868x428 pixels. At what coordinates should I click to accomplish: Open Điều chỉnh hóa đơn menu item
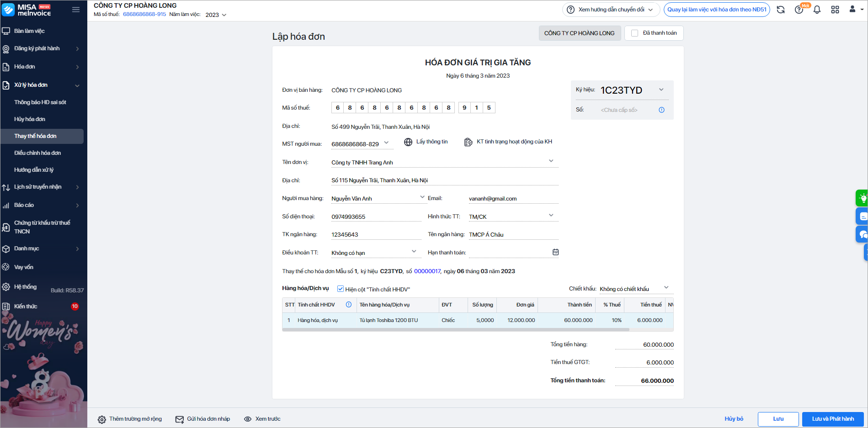pos(37,153)
